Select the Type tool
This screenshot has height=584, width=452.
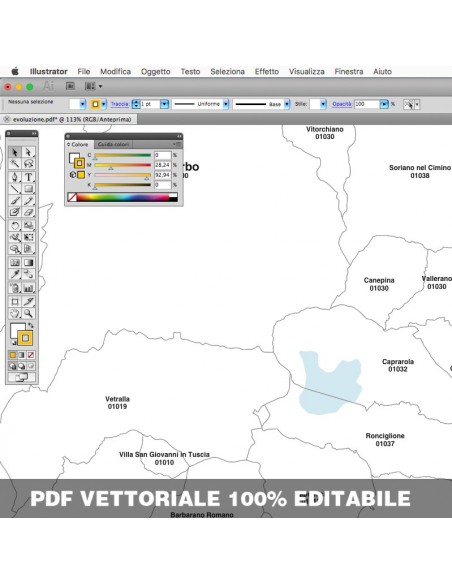(x=28, y=177)
